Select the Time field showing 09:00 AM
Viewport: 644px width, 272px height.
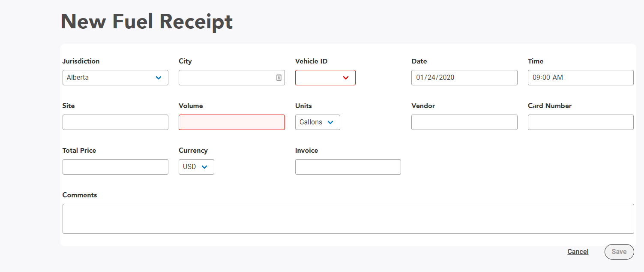tap(581, 78)
